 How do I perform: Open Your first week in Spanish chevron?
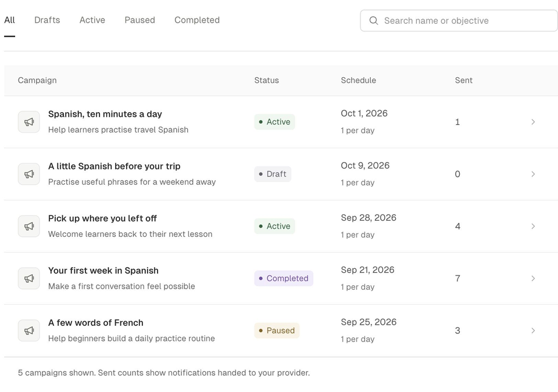click(x=533, y=278)
